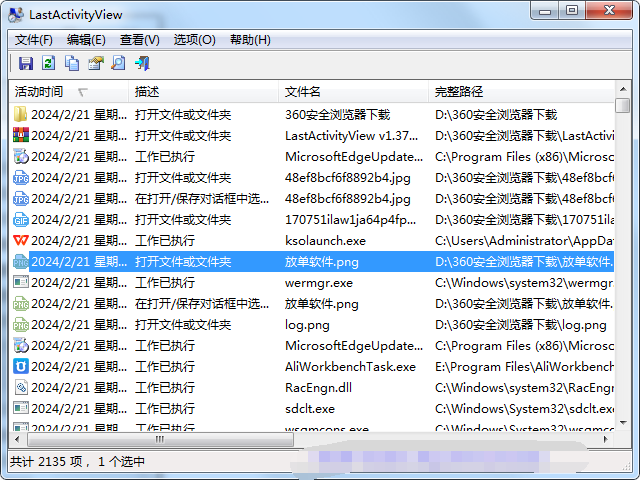Open the 查看(V) menu
Screen dimensions: 640x480
pyautogui.click(x=140, y=40)
